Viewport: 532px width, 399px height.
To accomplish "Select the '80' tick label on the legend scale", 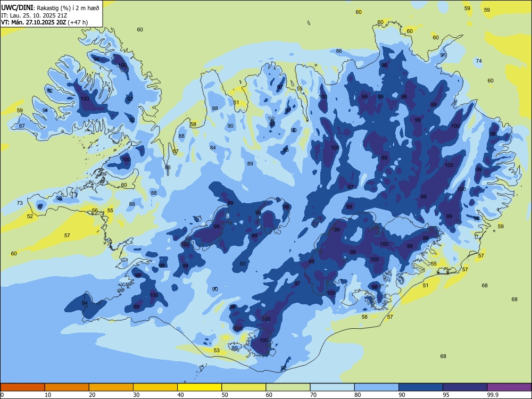I will pyautogui.click(x=358, y=395).
